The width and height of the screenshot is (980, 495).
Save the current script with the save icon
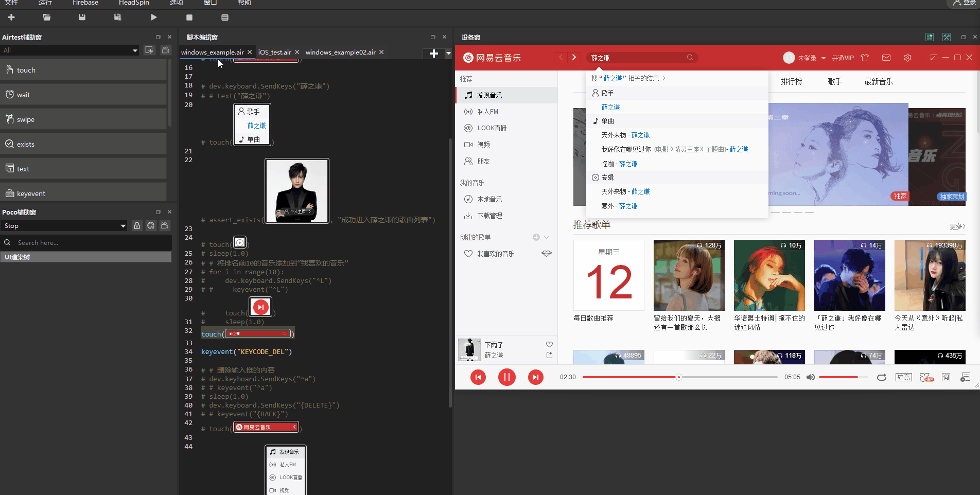82,17
